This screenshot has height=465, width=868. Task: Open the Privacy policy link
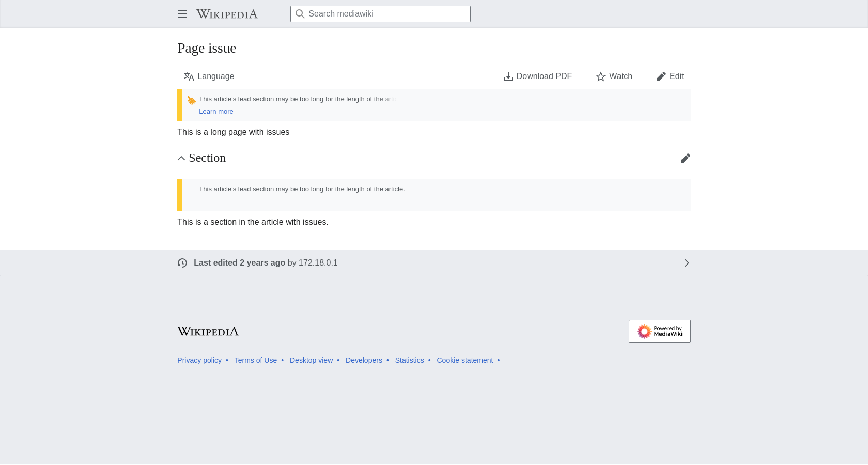[199, 360]
